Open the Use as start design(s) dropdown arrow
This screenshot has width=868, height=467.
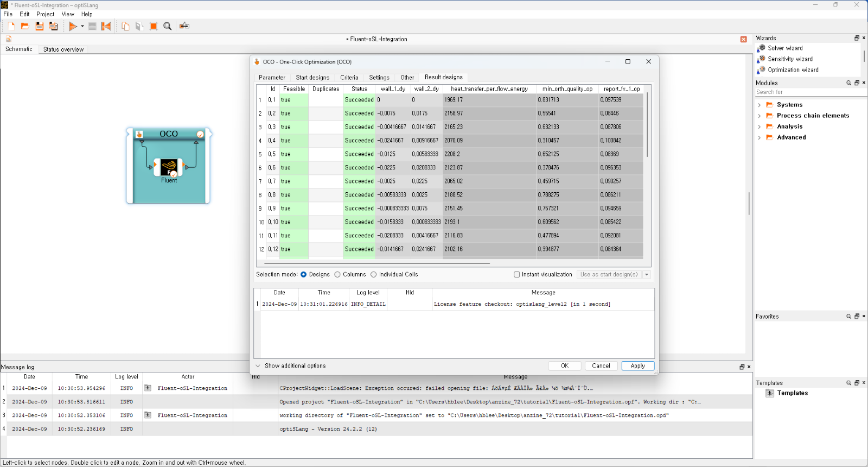[x=647, y=275]
